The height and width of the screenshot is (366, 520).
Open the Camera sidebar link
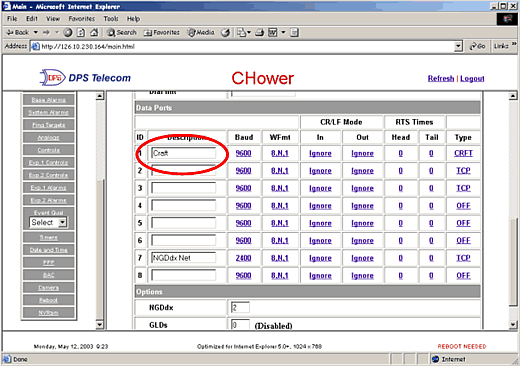49,288
